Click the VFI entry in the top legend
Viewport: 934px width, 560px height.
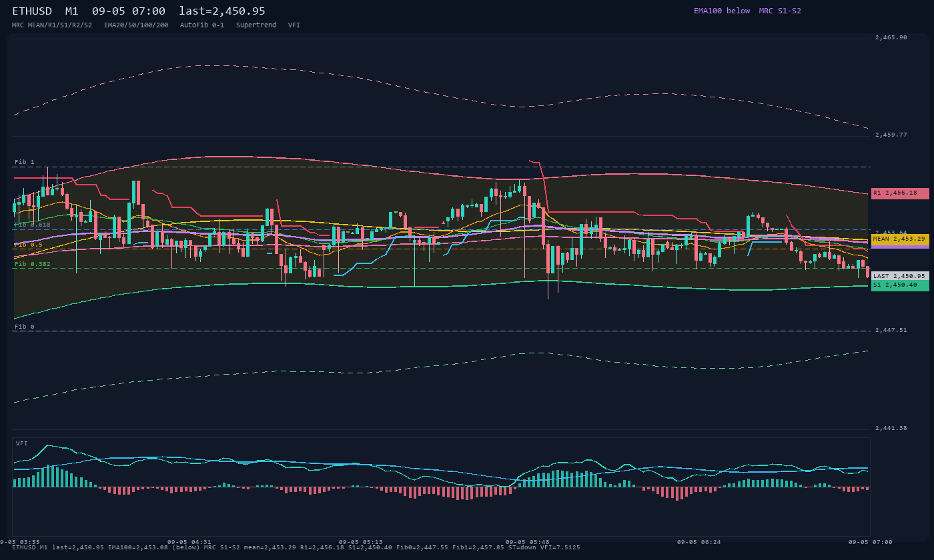click(x=294, y=25)
